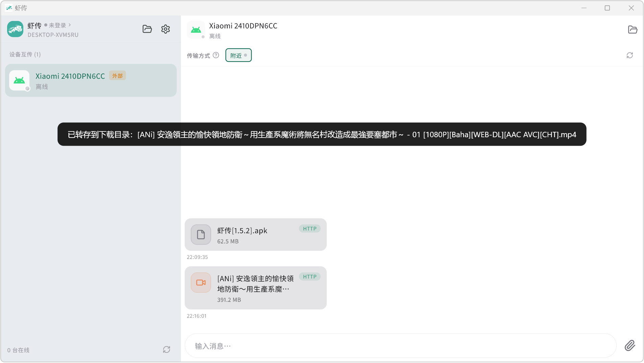The width and height of the screenshot is (644, 363).
Task: Click the 22:16:01 timestamp
Action: tap(197, 316)
